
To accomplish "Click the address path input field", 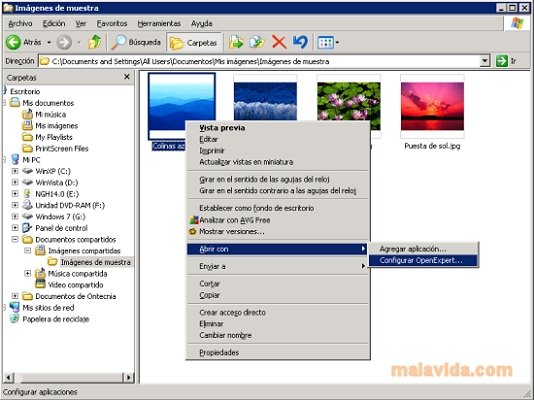I will [x=259, y=61].
